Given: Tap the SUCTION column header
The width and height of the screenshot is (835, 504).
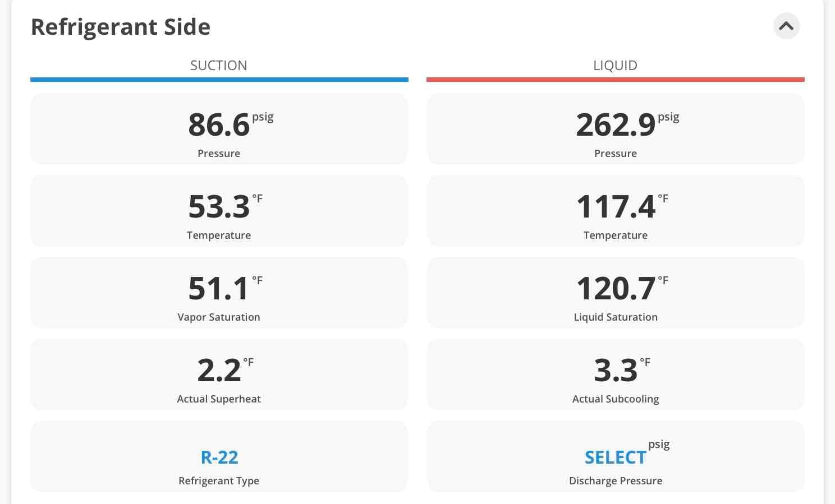Looking at the screenshot, I should point(219,65).
